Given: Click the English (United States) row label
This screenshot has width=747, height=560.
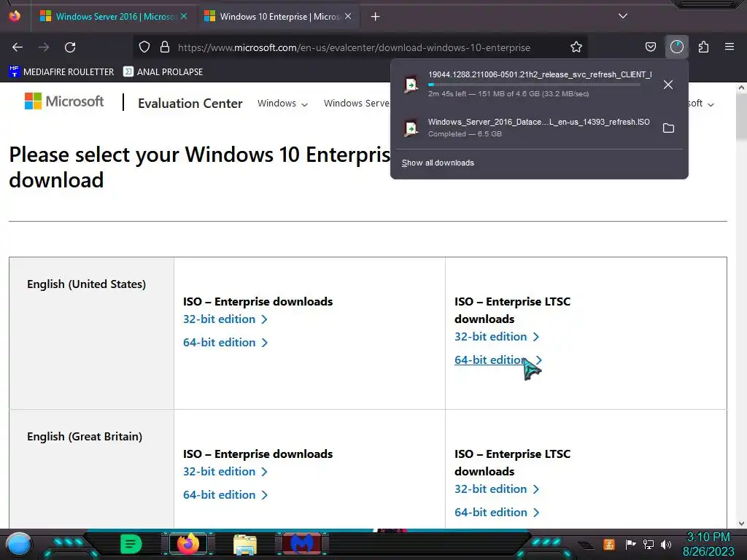Looking at the screenshot, I should 86,284.
